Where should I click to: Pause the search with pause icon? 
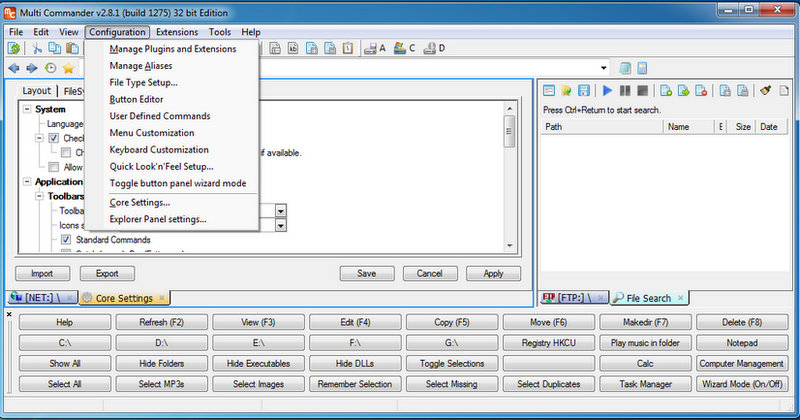click(x=624, y=91)
